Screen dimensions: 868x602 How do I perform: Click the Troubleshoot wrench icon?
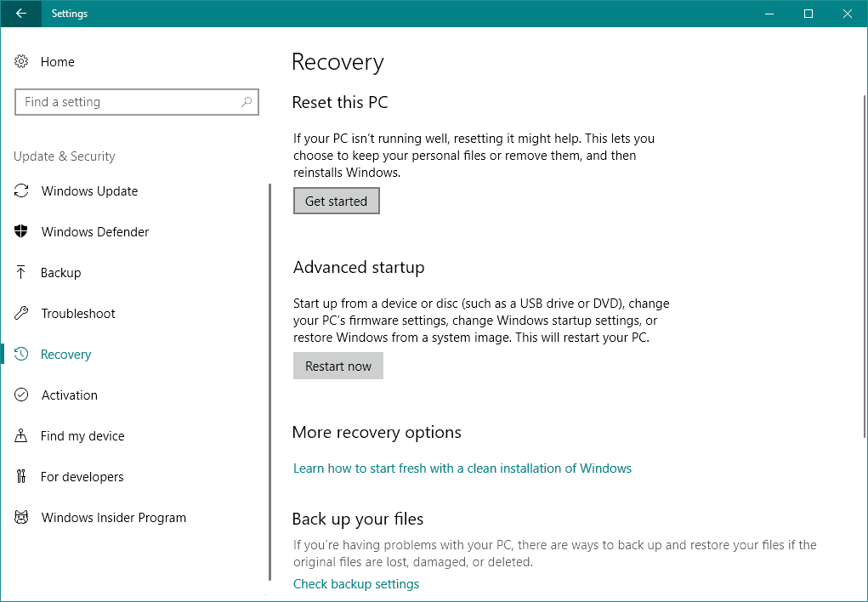tap(21, 314)
